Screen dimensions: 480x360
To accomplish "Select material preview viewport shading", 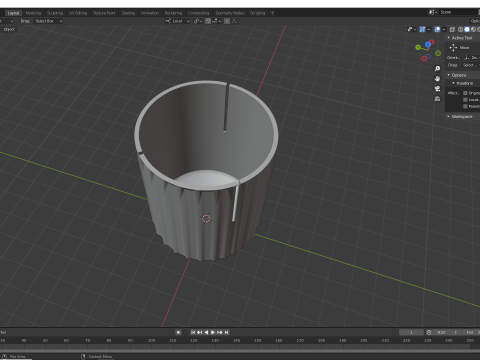I will (473, 29).
